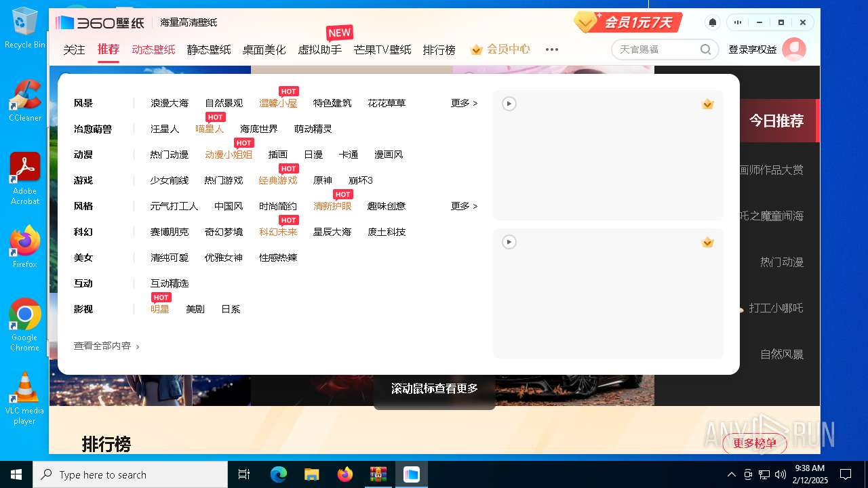Open the 桌面美化 tab

[264, 49]
